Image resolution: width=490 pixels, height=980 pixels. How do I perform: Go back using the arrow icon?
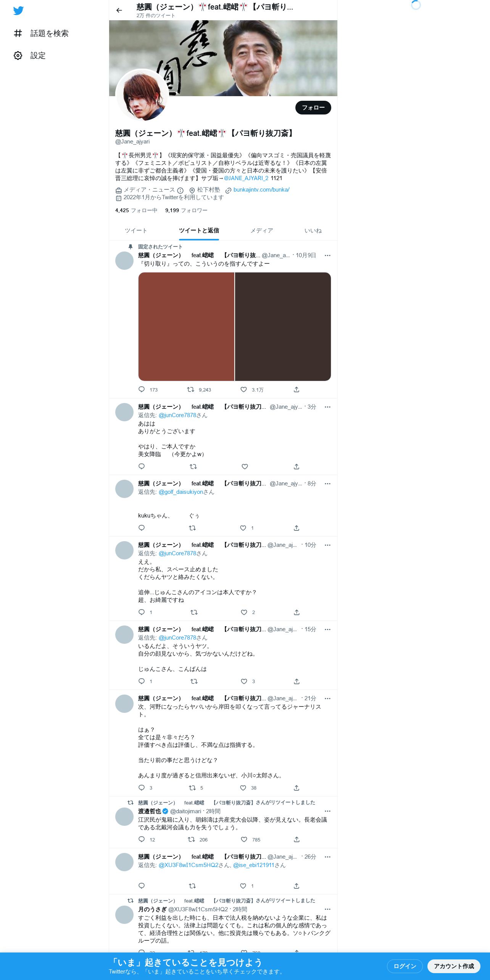coord(119,10)
